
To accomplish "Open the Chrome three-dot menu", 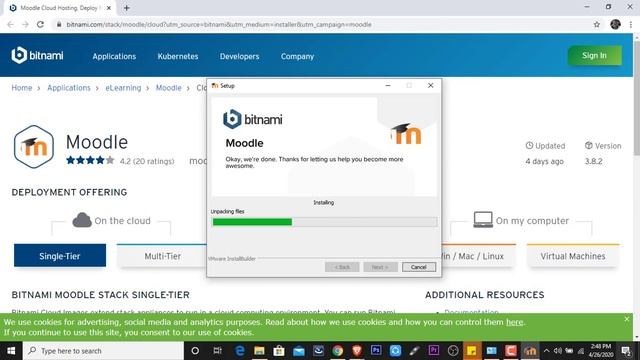I will 631,24.
